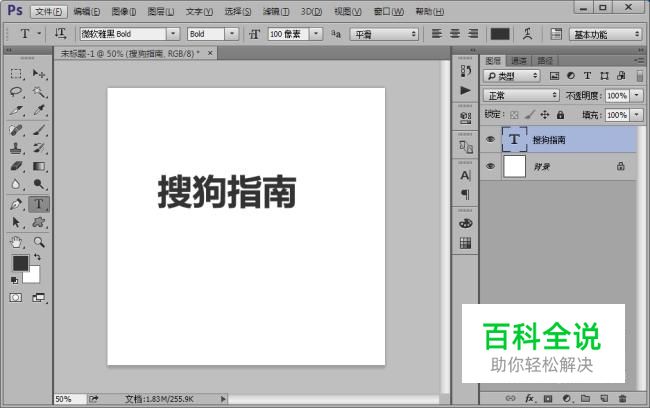Reset default foreground and background colors

click(x=15, y=280)
